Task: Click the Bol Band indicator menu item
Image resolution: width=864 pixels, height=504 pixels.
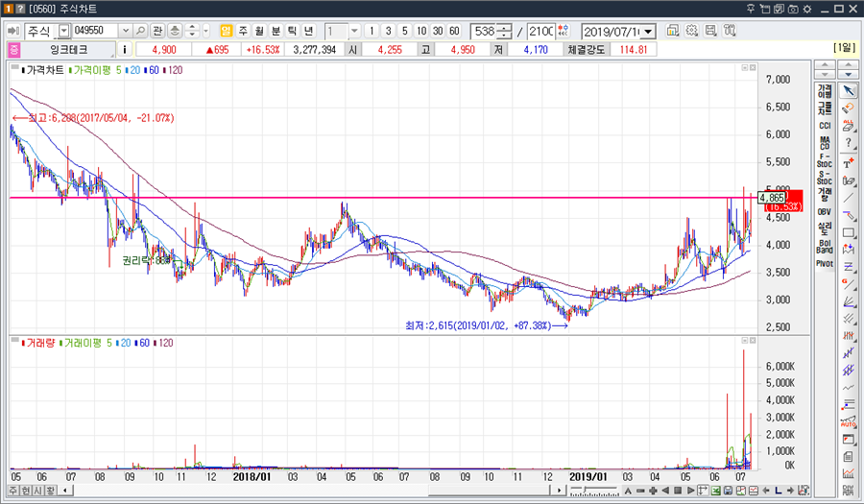Action: (825, 246)
